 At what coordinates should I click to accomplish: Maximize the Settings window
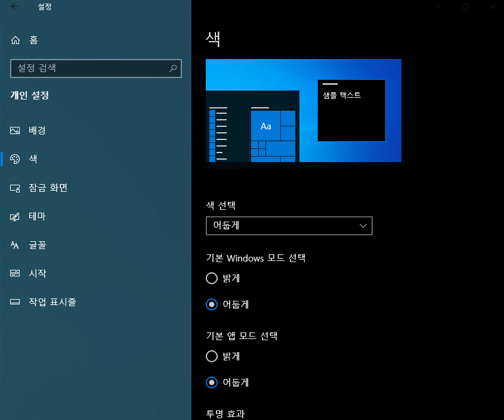coord(465,7)
